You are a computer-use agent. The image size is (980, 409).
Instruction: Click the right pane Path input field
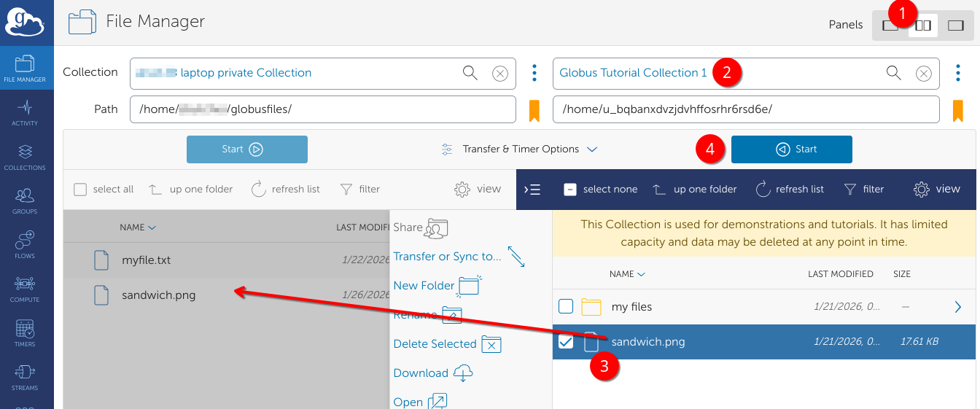(746, 109)
